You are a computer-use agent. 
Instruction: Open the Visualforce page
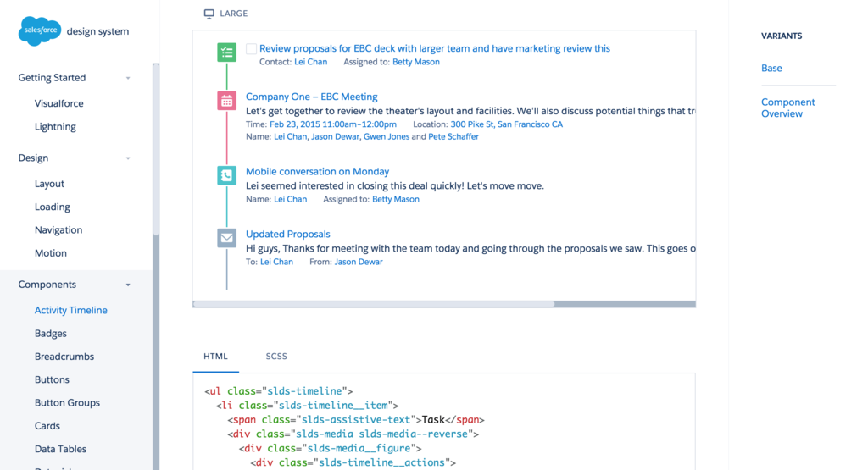[x=58, y=103]
